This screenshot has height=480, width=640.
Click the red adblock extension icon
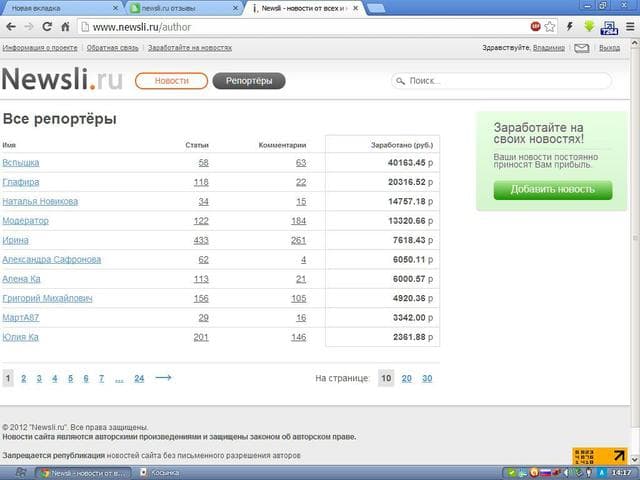536,27
